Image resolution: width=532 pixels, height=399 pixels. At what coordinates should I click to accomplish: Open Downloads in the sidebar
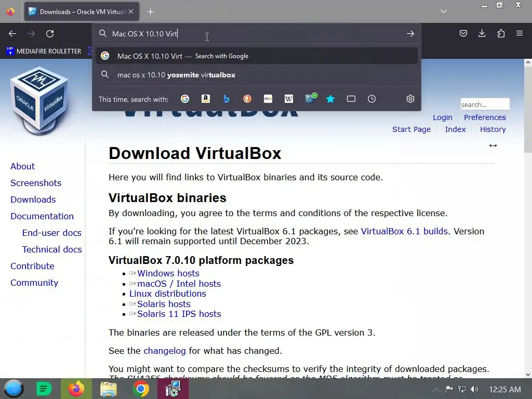[x=33, y=199]
